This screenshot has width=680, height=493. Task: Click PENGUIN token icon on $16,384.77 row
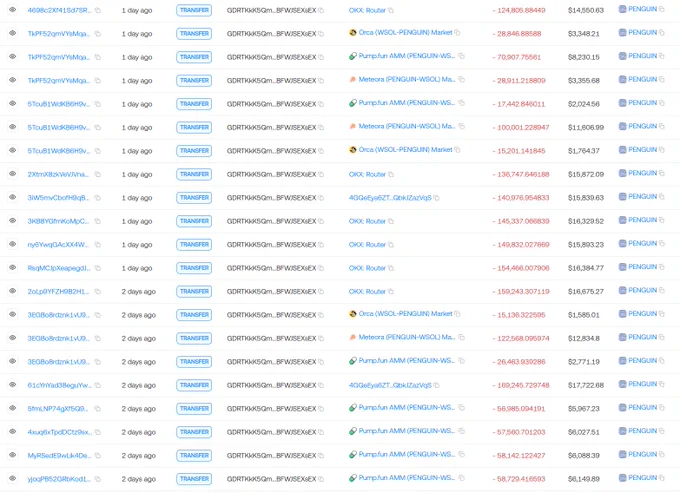pos(622,267)
